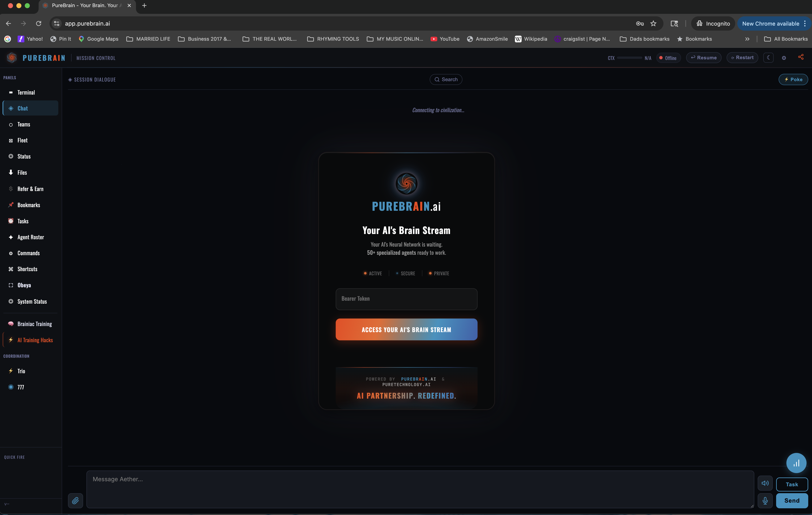Click the red share icon in header

pos(801,57)
